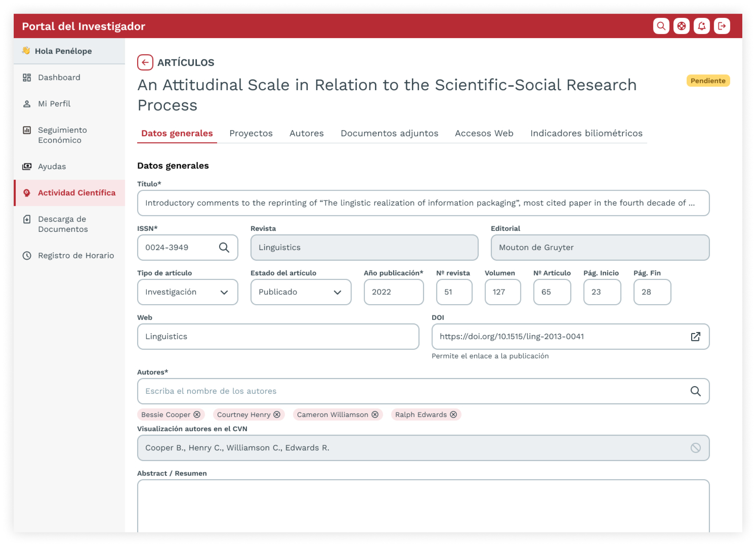The image size is (756, 546).
Task: Click the Pendiente status badge
Action: point(708,81)
